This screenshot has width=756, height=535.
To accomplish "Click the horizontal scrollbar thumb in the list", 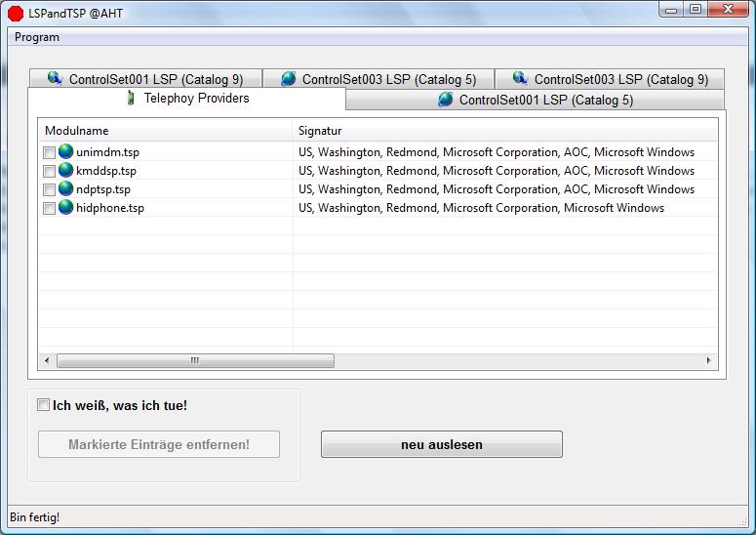I will point(195,360).
